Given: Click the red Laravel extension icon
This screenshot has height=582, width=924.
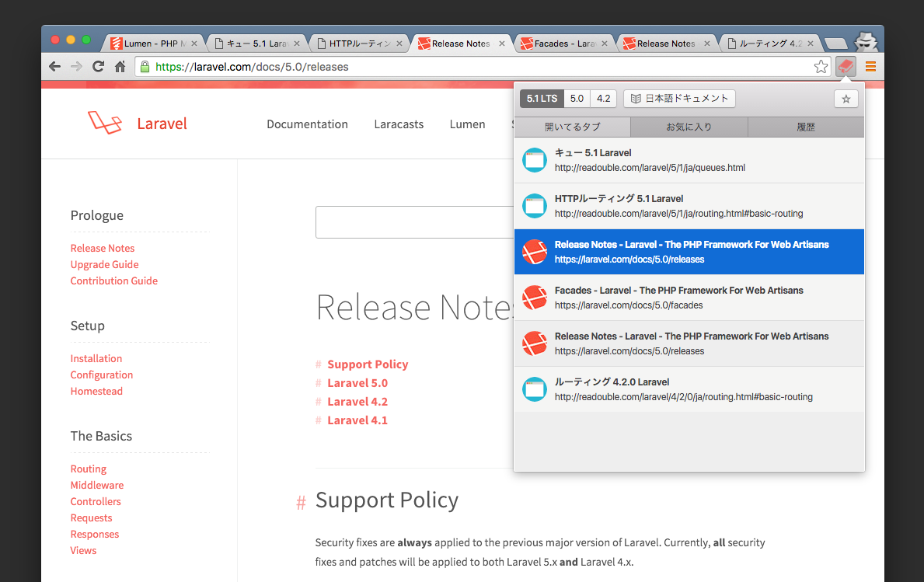Looking at the screenshot, I should tap(846, 66).
